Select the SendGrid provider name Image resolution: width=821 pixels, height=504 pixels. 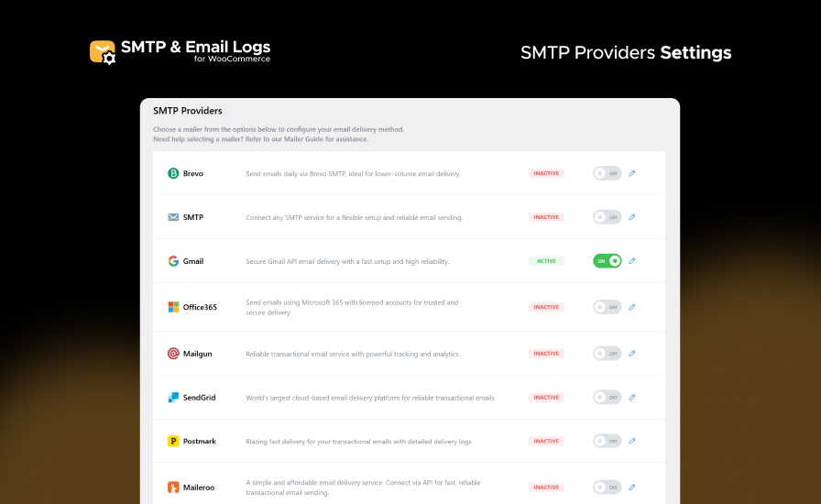(199, 398)
